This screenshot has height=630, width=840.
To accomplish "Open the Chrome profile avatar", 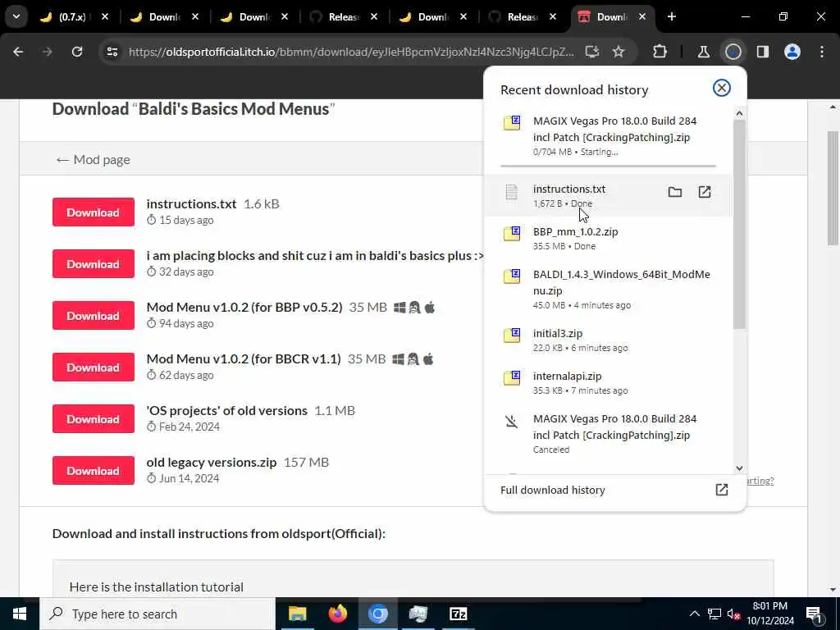I will [792, 52].
